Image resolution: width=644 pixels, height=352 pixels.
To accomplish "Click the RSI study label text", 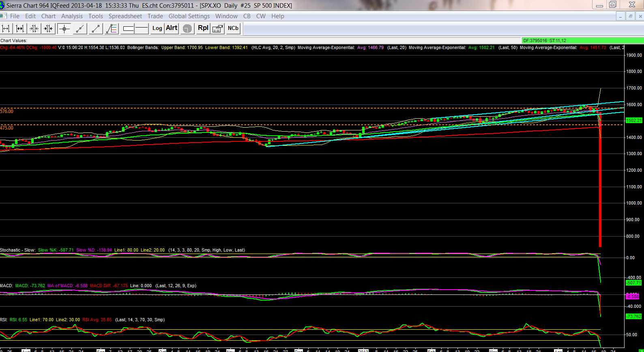I will (4, 320).
